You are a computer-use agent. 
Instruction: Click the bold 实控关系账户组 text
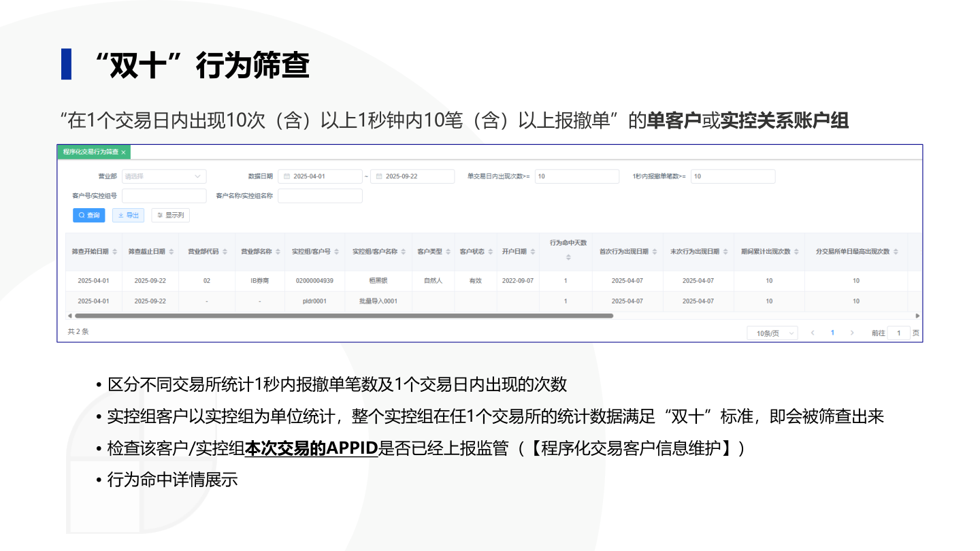click(x=784, y=120)
